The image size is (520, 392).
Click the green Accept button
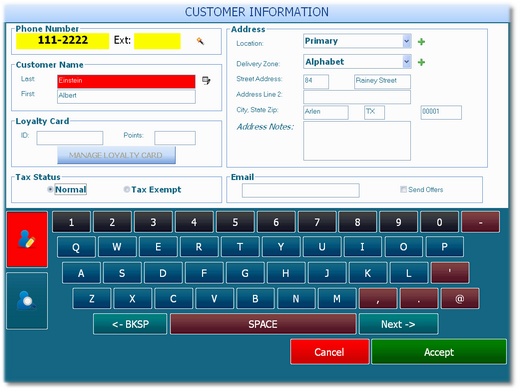[x=439, y=352]
